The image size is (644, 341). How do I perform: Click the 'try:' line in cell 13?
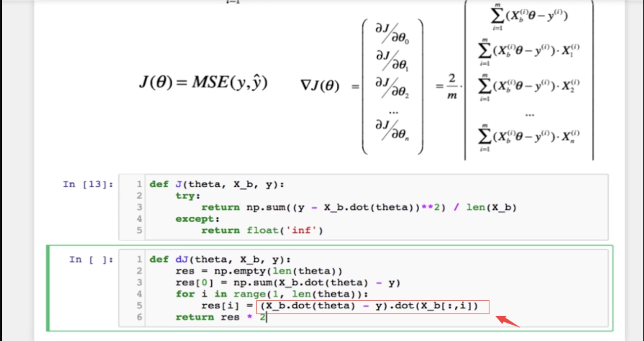188,196
